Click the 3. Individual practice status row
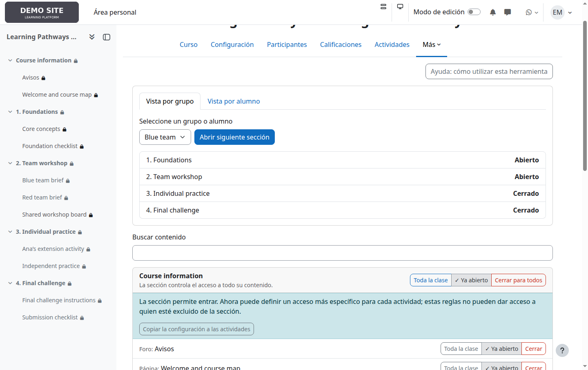Image resolution: width=588 pixels, height=370 pixels. 343,193
